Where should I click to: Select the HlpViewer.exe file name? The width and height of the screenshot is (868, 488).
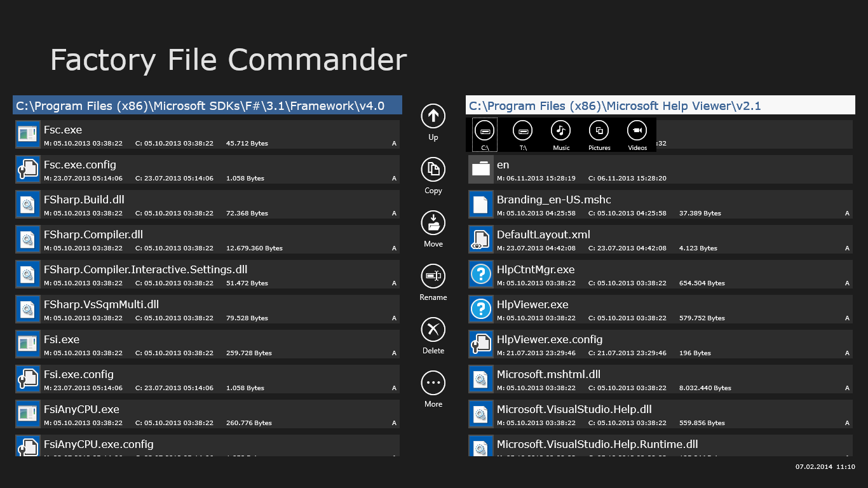coord(532,304)
